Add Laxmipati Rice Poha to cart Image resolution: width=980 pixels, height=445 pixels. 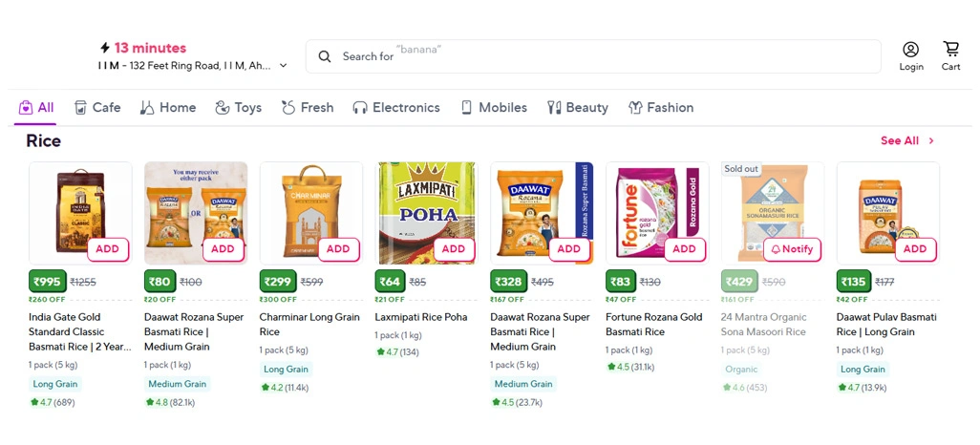pos(454,249)
